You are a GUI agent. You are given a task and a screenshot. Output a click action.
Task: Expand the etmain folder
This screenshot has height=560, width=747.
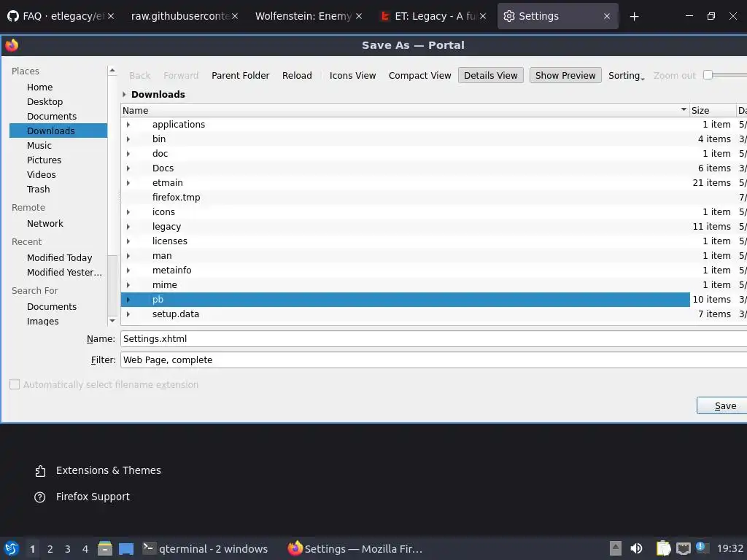coord(128,183)
